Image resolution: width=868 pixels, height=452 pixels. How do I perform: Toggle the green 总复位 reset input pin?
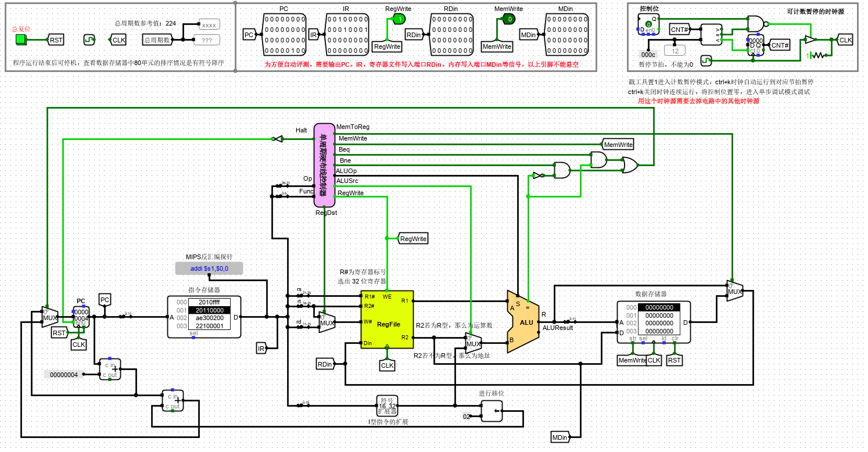(21, 40)
